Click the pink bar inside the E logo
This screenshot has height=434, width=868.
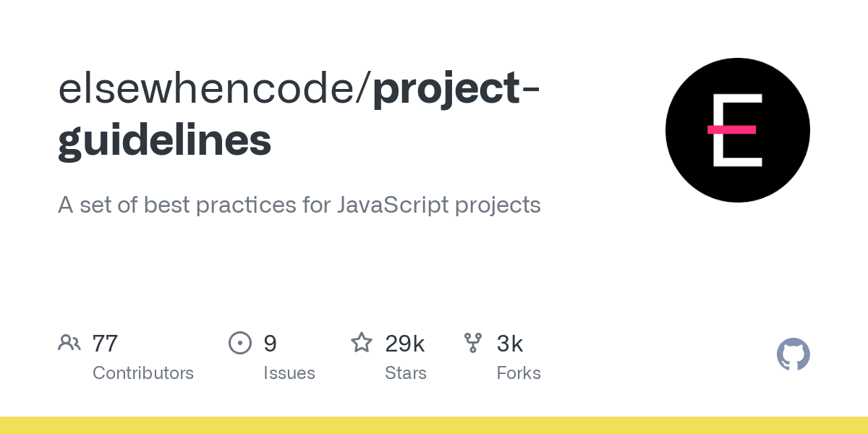(731, 130)
